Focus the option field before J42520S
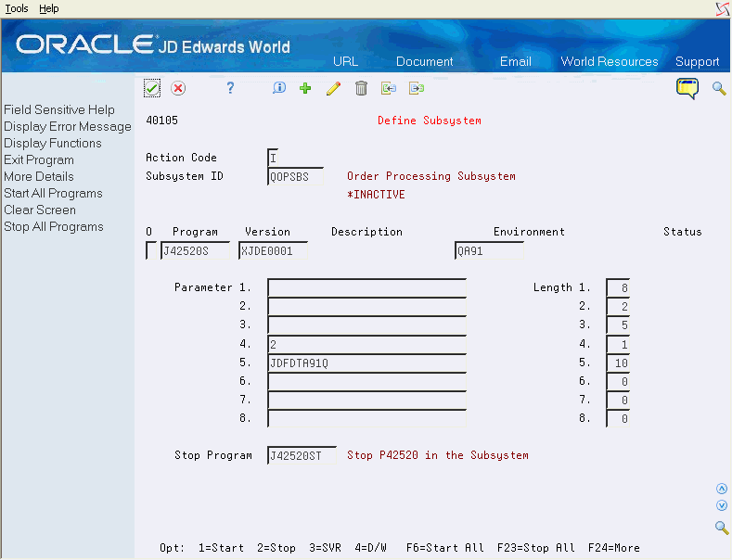Viewport: 732px width, 560px height. [151, 250]
